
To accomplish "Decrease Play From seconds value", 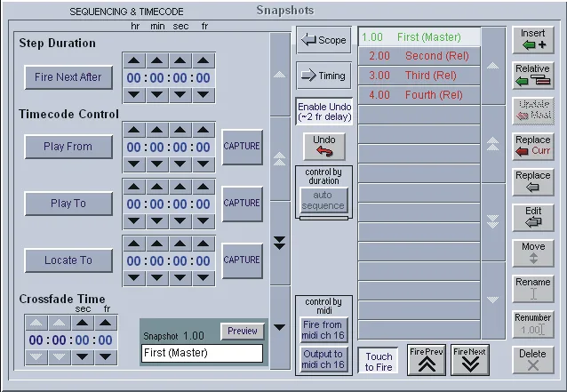I will coord(180,164).
